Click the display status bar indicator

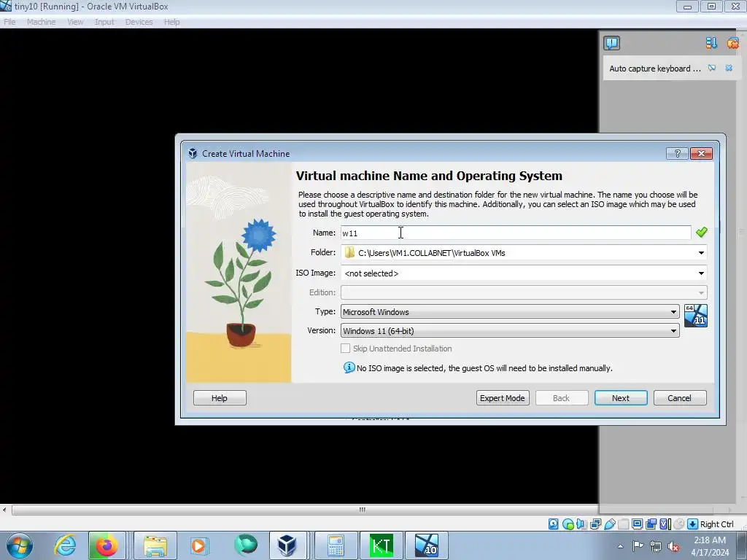point(638,524)
